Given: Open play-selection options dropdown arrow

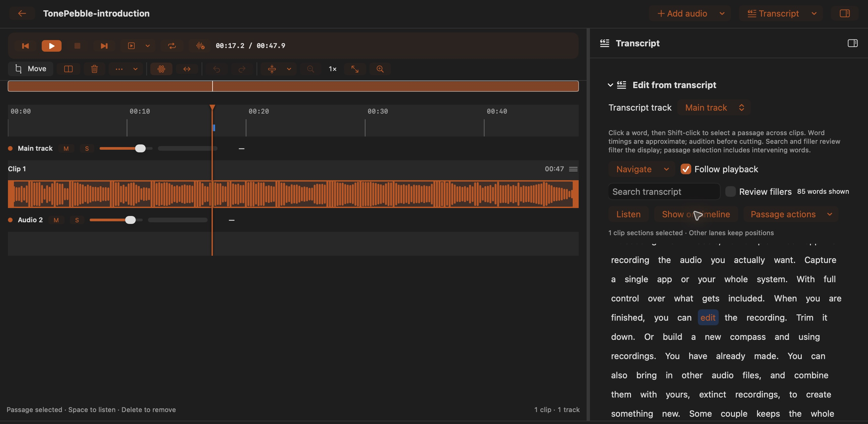Looking at the screenshot, I should tap(148, 46).
